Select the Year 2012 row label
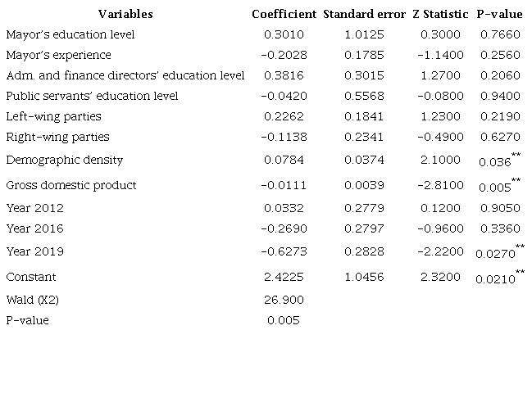This screenshot has height=398, width=532. [x=34, y=208]
